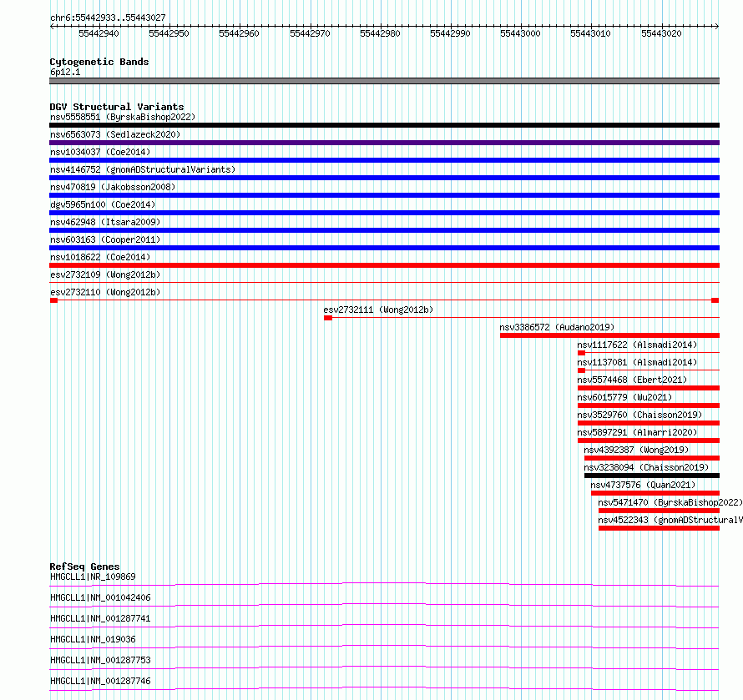Click the red block starting esv2732111

(328, 318)
